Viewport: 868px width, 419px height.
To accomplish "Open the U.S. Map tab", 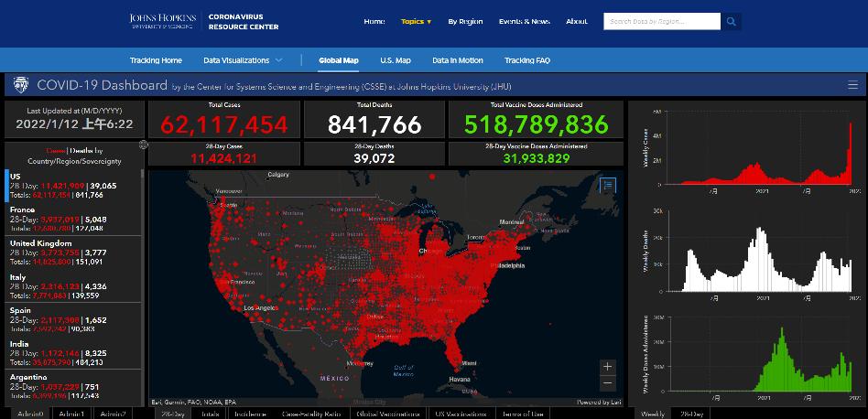I will (x=396, y=60).
